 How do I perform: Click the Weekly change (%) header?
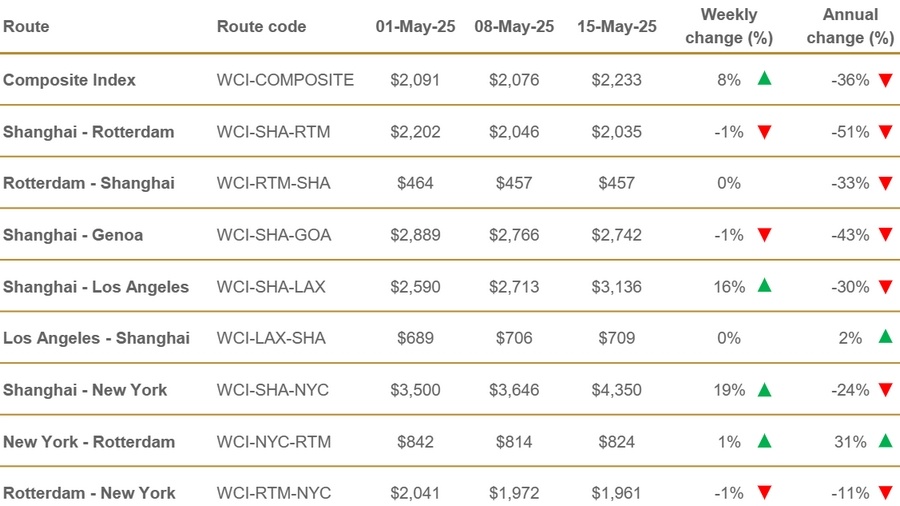pos(729,26)
